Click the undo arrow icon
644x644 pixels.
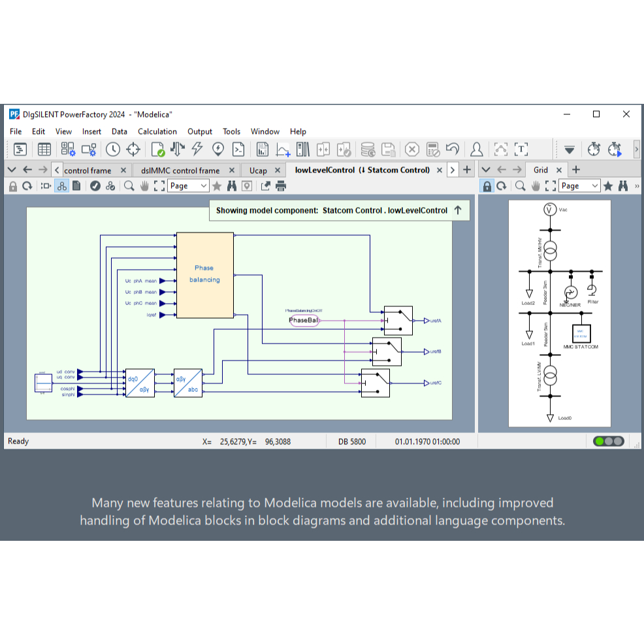tap(453, 149)
